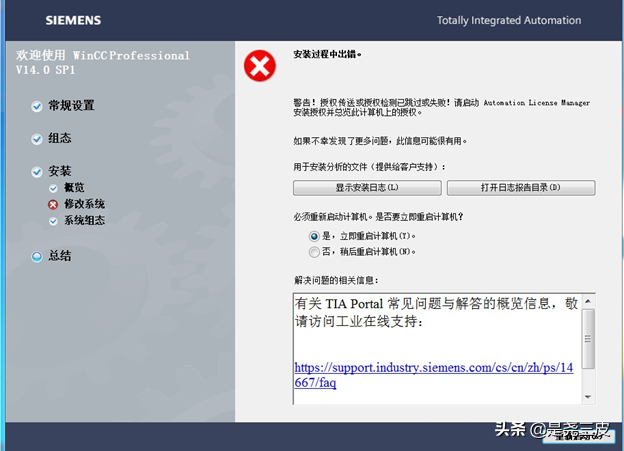Click the red X icon beside 修改系统
The image size is (624, 451).
[x=54, y=204]
